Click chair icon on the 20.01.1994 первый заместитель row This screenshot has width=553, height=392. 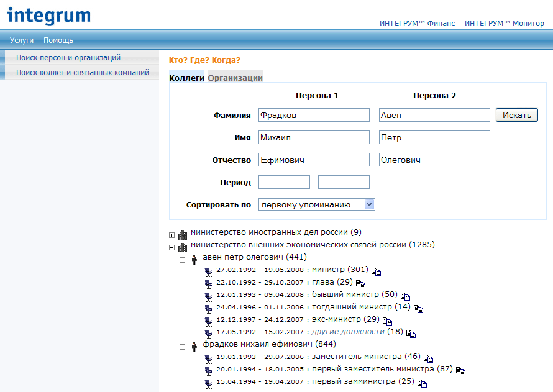(x=209, y=371)
